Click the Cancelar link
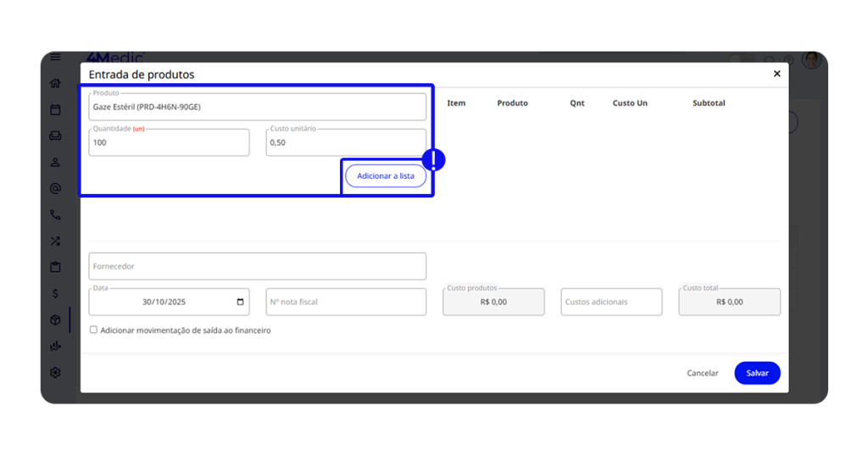Screen dimensions: 868x456 pos(702,373)
